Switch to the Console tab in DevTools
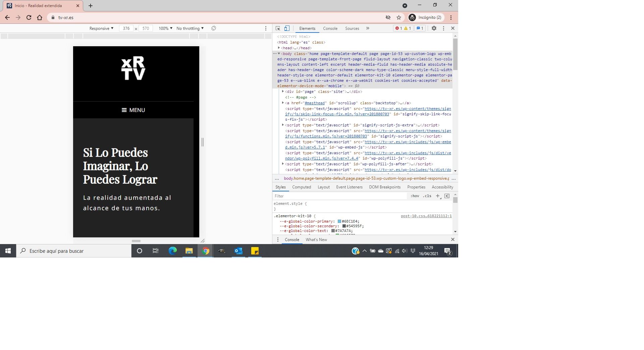The width and height of the screenshot is (644, 350). [330, 28]
